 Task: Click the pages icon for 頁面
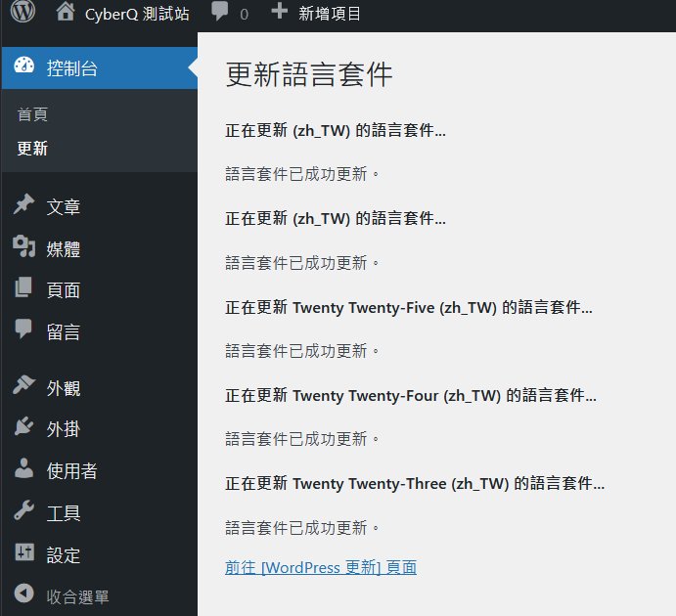23,287
